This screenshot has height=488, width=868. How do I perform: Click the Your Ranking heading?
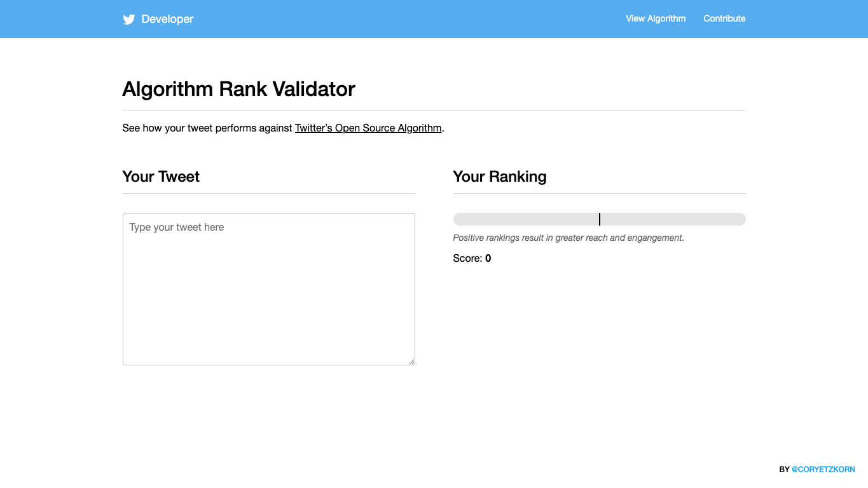point(500,177)
